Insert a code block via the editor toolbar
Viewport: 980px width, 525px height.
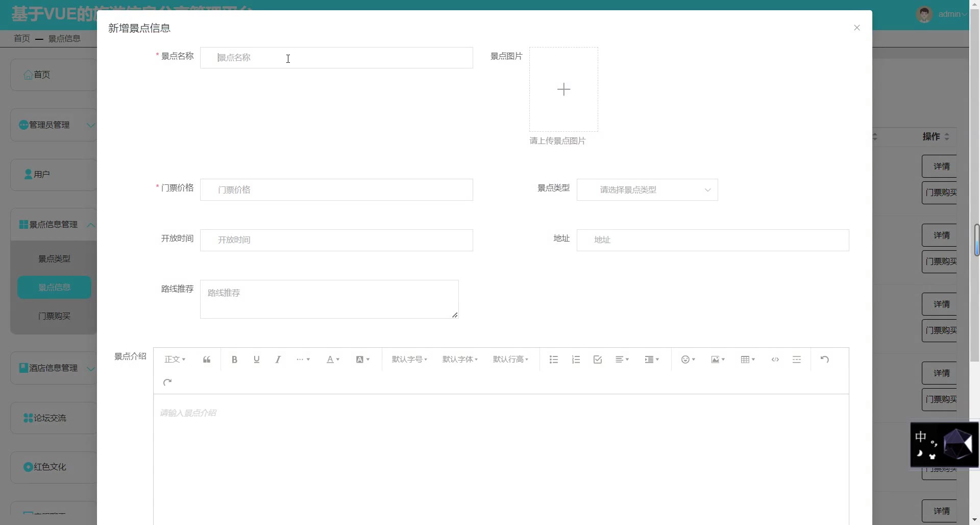775,360
